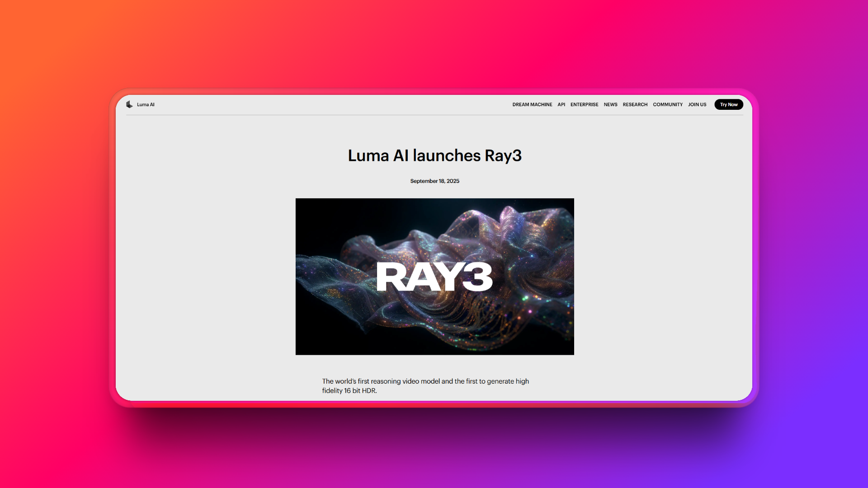Open the RESEARCH page

click(635, 104)
